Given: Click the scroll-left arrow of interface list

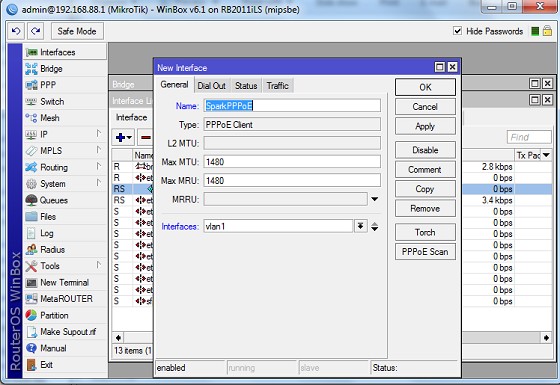Looking at the screenshot, I should (118, 338).
